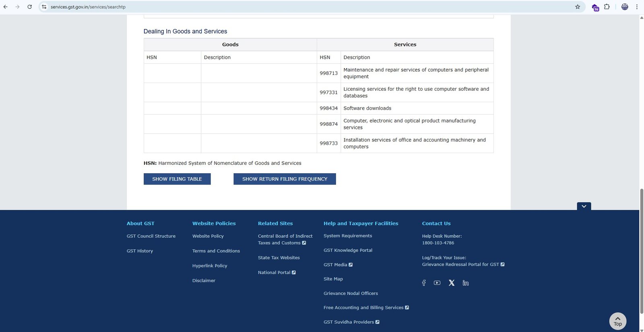This screenshot has height=332, width=644.
Task: Collapse footer using the chevron-down tab
Action: click(584, 206)
